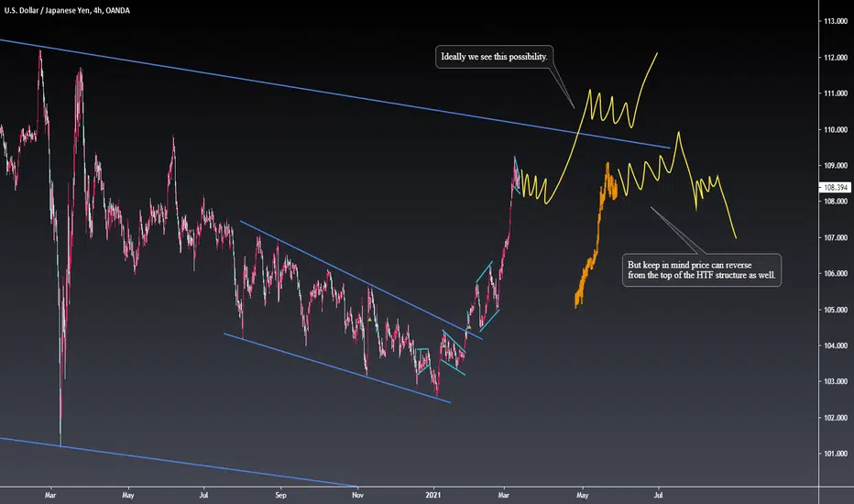Click the 'U.S. Dollar / Japanese Yen, 4h, OANDA' title
The width and height of the screenshot is (854, 504).
(x=67, y=10)
